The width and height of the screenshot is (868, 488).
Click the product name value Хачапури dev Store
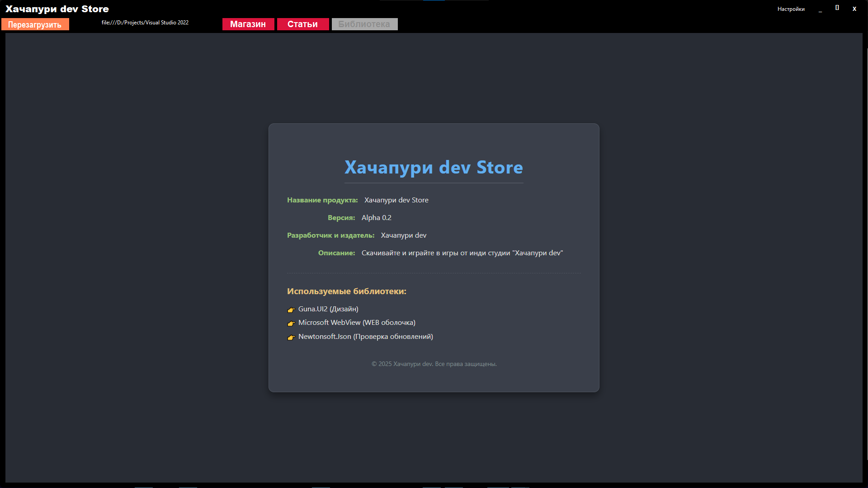pos(396,200)
